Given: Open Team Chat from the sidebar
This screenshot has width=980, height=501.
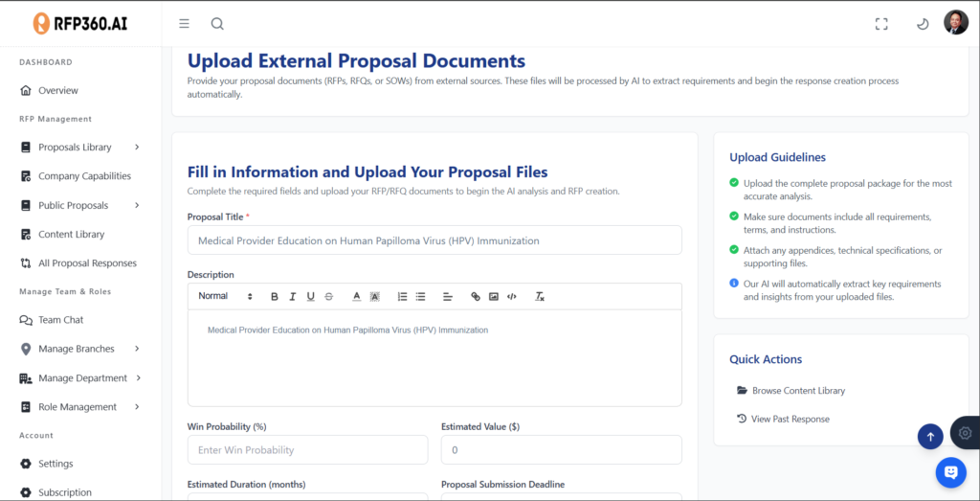Looking at the screenshot, I should (60, 320).
